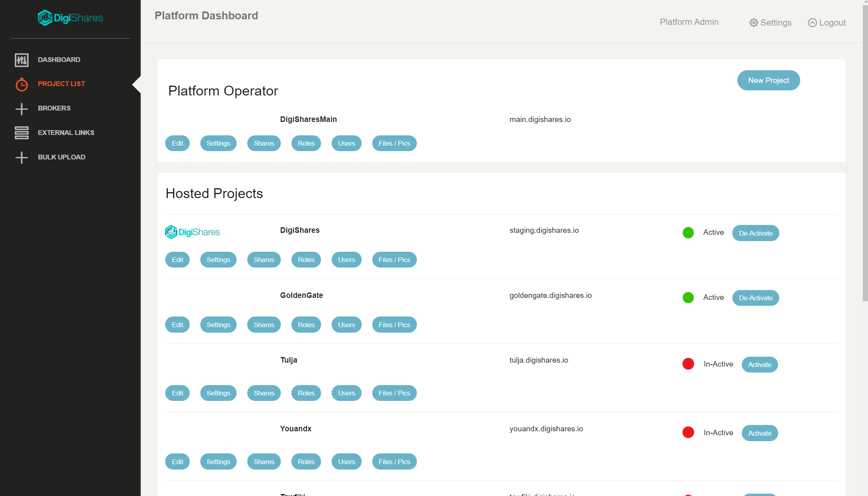Activate the Youandx project
This screenshot has height=496, width=868.
click(x=760, y=433)
